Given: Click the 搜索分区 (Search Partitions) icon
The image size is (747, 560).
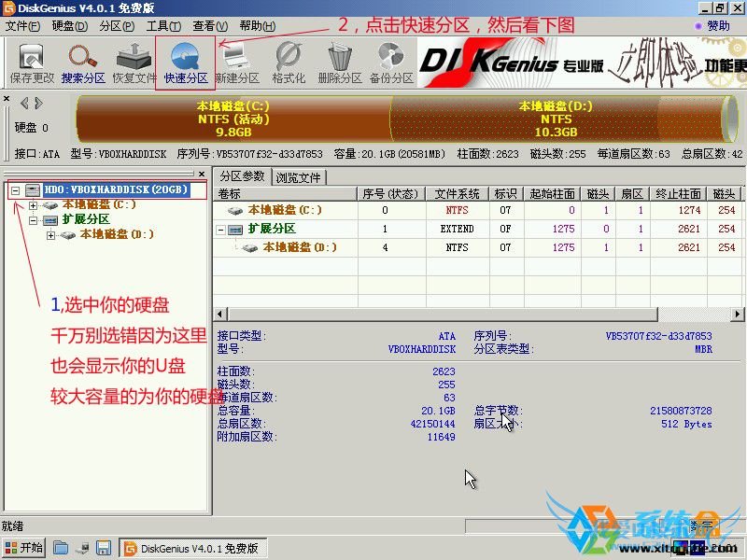Looking at the screenshot, I should (x=83, y=63).
